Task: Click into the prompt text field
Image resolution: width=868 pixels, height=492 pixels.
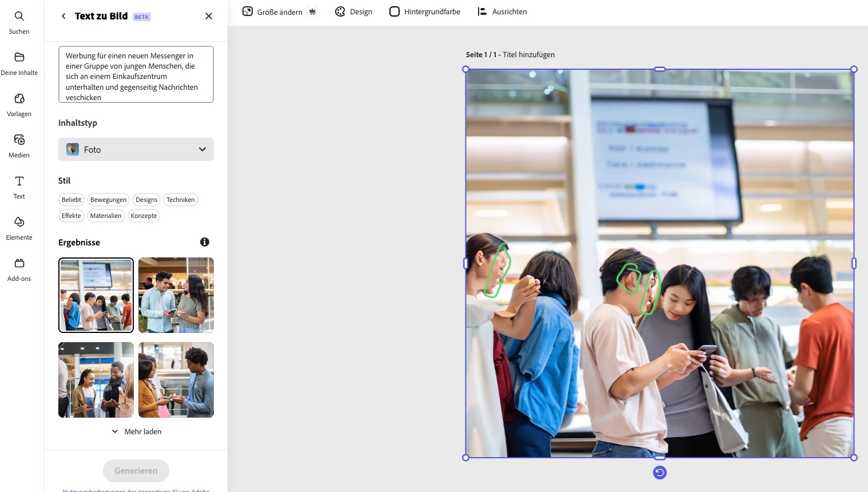Action: tap(136, 74)
